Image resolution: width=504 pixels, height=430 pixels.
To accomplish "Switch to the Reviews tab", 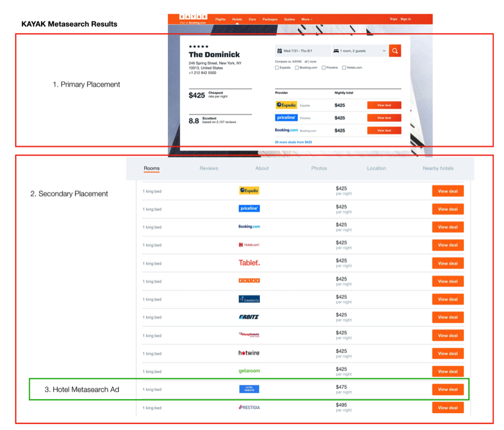I will pos(209,168).
